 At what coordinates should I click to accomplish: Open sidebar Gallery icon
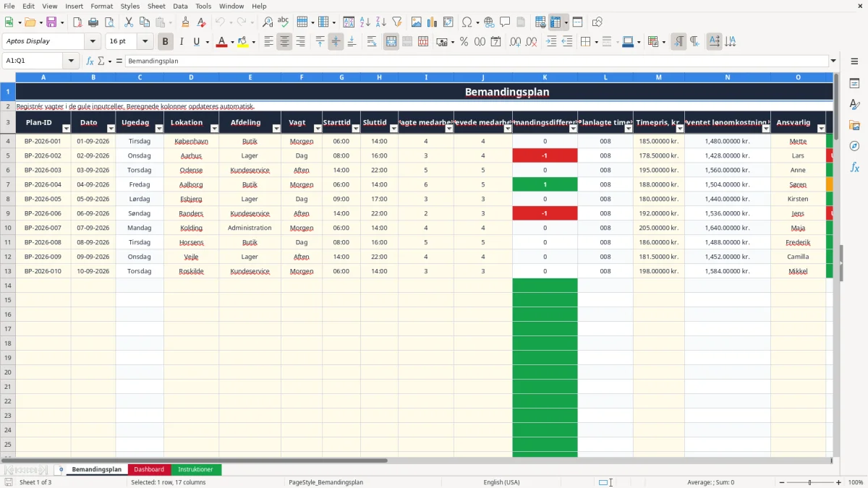click(x=854, y=125)
